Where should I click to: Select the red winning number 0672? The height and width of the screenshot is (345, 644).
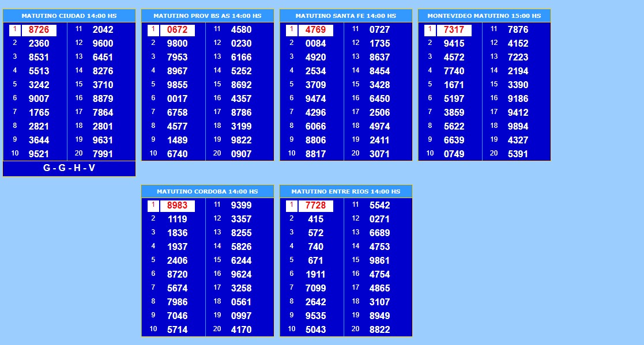pyautogui.click(x=177, y=30)
